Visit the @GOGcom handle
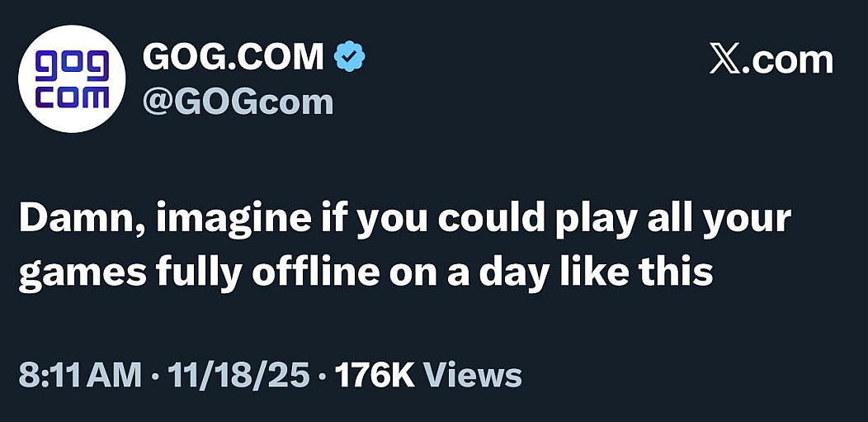 (x=238, y=102)
